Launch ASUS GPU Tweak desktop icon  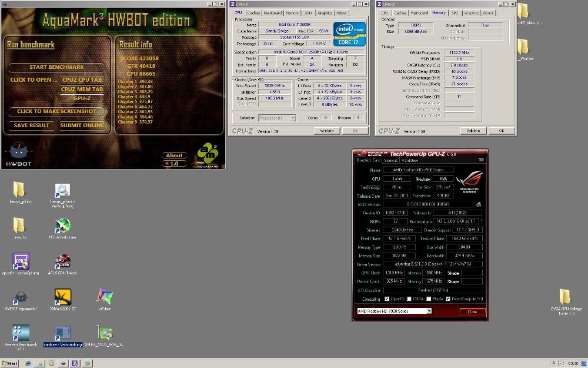[x=62, y=261]
